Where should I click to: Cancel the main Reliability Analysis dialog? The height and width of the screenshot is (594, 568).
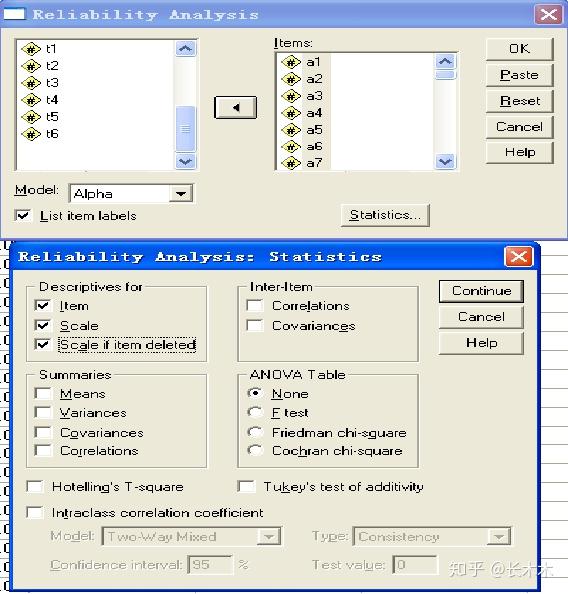pos(519,127)
